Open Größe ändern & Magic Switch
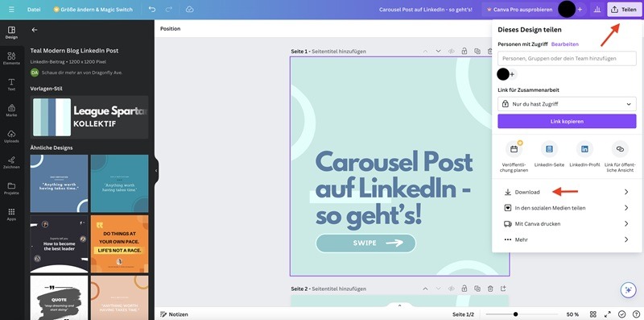This screenshot has height=320, width=644. coord(93,9)
